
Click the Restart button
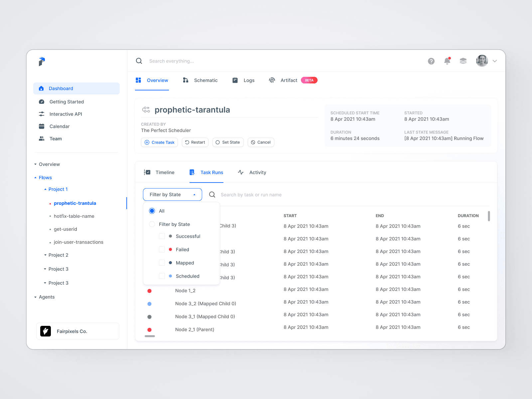[195, 142]
